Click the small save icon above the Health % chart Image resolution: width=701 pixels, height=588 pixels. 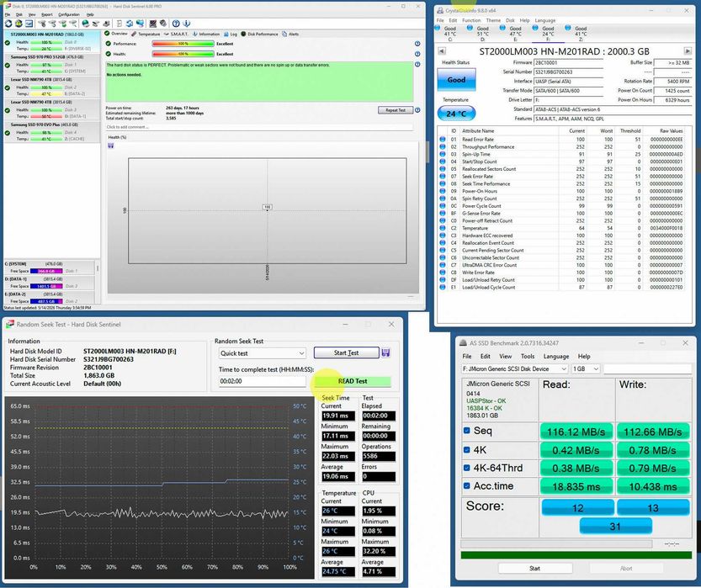[x=111, y=146]
